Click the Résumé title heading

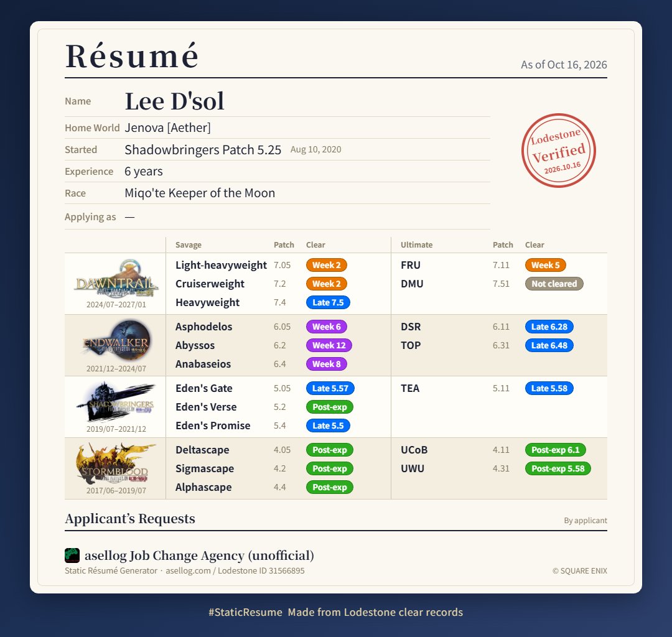(x=131, y=56)
